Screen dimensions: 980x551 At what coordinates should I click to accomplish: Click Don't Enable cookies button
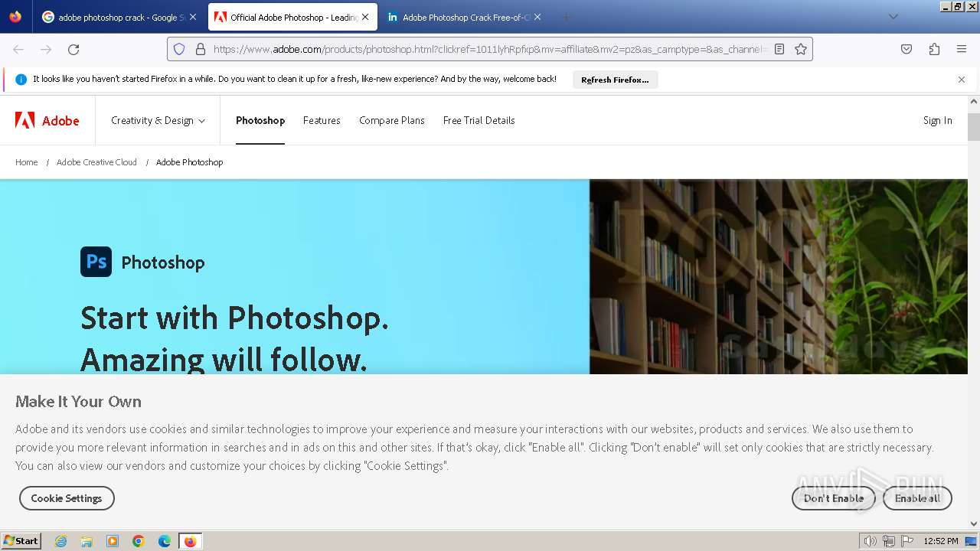833,498
